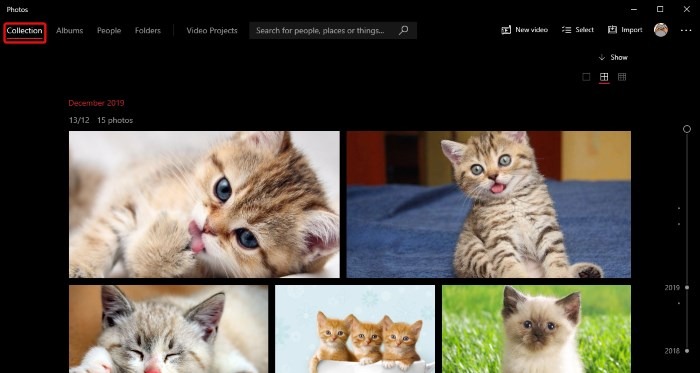
Task: Expand the Show filter dropdown
Action: (613, 57)
